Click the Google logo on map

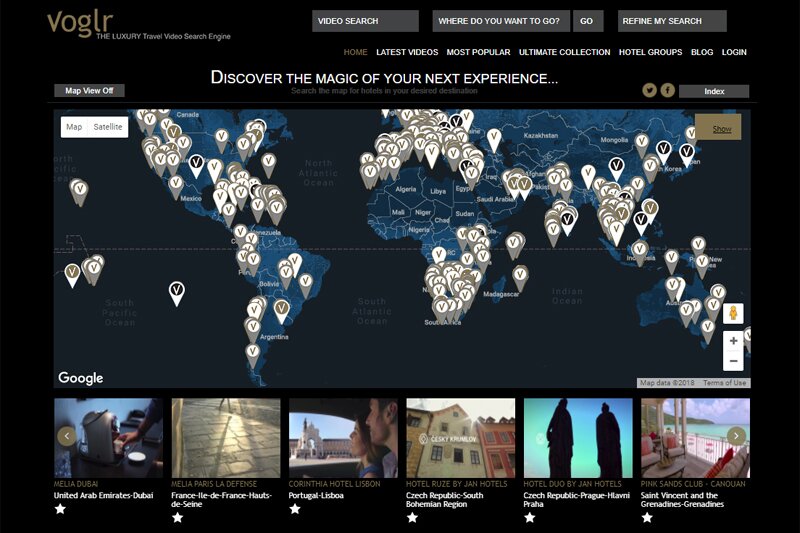tap(81, 378)
